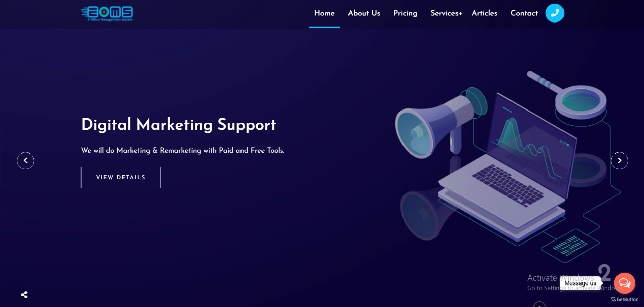The image size is (644, 307).
Task: Click the blue phone call icon
Action: pyautogui.click(x=554, y=13)
